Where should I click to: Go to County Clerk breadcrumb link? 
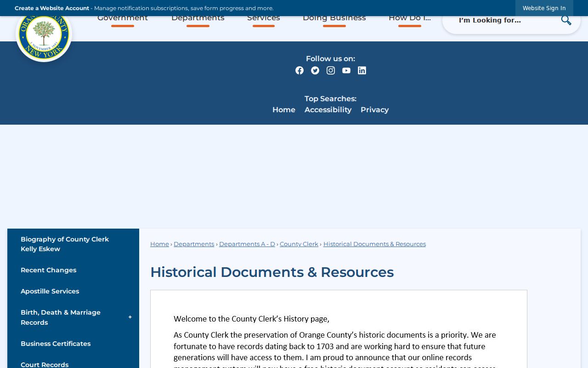[299, 244]
